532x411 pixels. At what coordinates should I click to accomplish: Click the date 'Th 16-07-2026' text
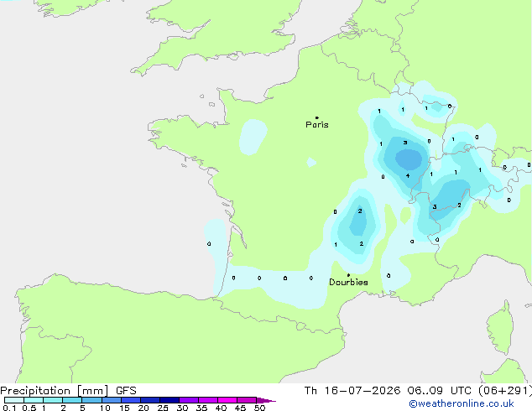[x=352, y=391]
